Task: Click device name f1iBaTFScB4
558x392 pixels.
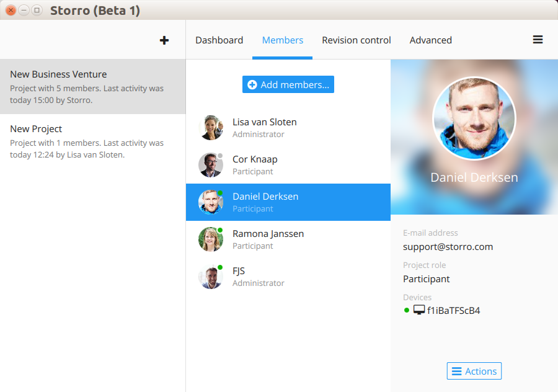Action: [x=453, y=311]
